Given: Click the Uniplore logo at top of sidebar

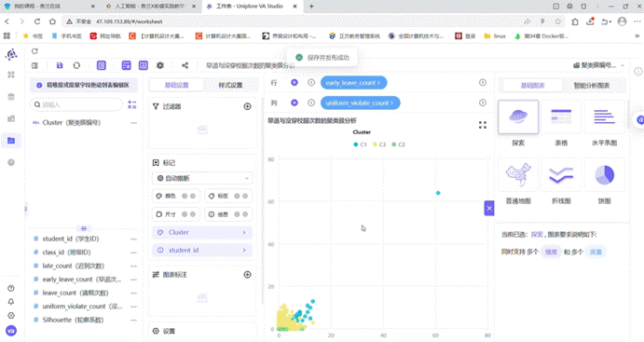Looking at the screenshot, I should pyautogui.click(x=11, y=54).
